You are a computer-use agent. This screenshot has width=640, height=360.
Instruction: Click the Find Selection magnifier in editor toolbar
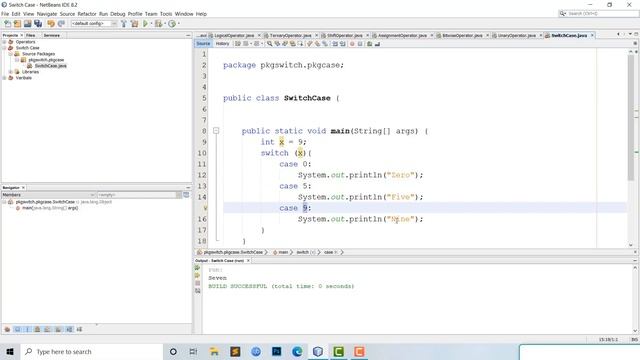tap(269, 44)
